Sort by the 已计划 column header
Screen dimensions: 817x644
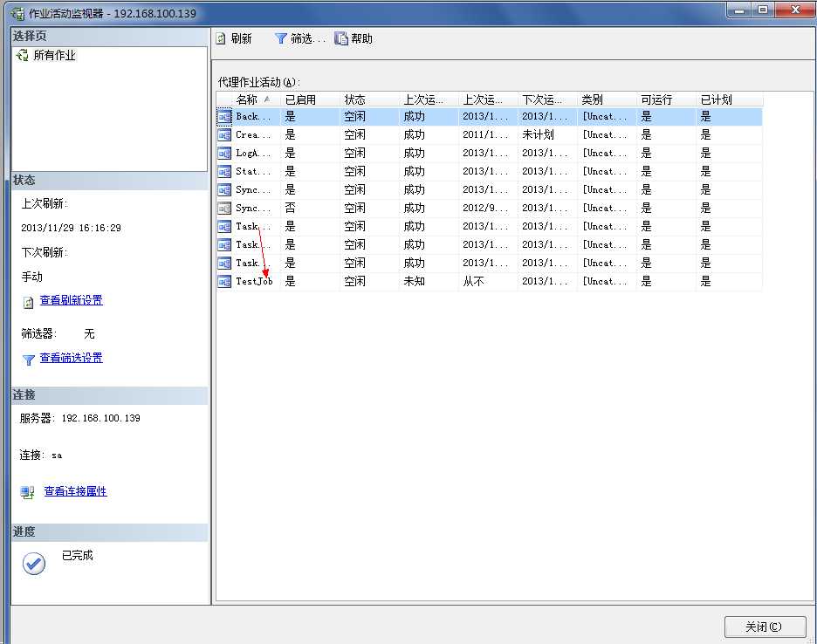729,99
